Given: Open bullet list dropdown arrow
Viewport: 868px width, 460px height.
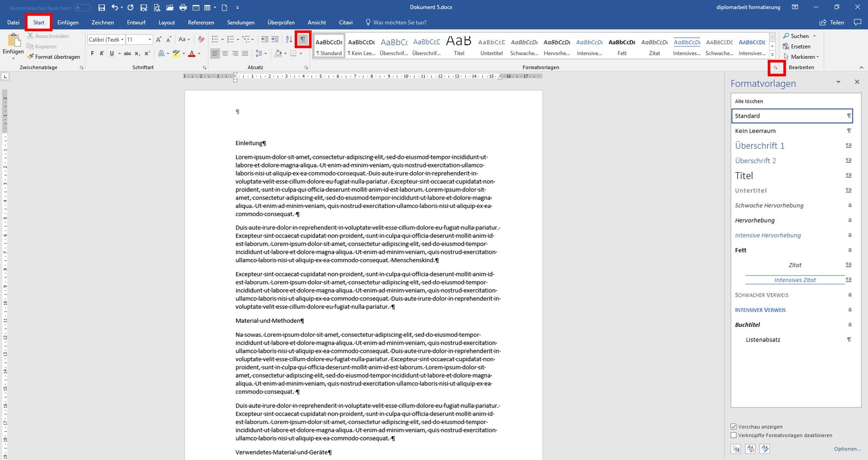Looking at the screenshot, I should [x=223, y=39].
